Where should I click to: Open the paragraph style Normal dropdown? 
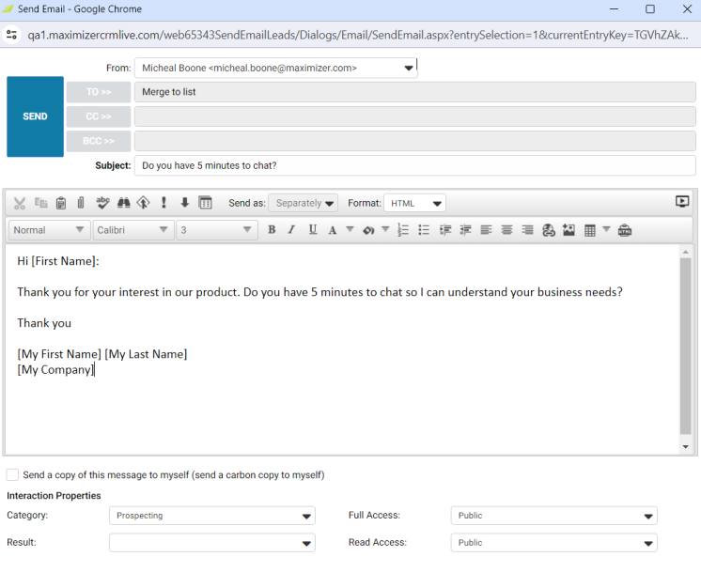(49, 230)
